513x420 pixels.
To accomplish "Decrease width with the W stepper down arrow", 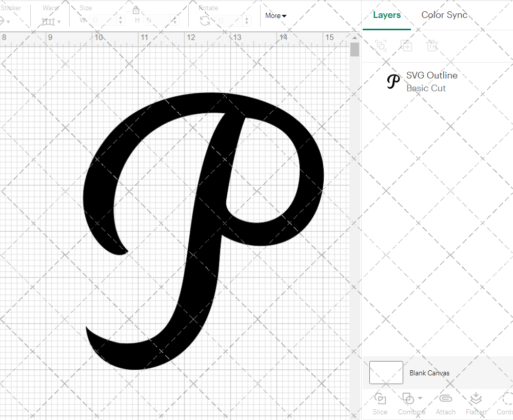I will pyautogui.click(x=121, y=23).
